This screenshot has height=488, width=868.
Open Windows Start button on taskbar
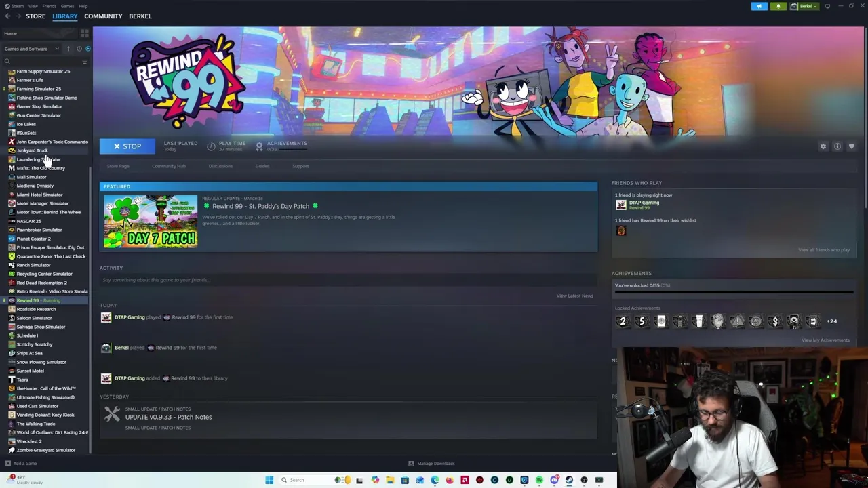click(269, 480)
